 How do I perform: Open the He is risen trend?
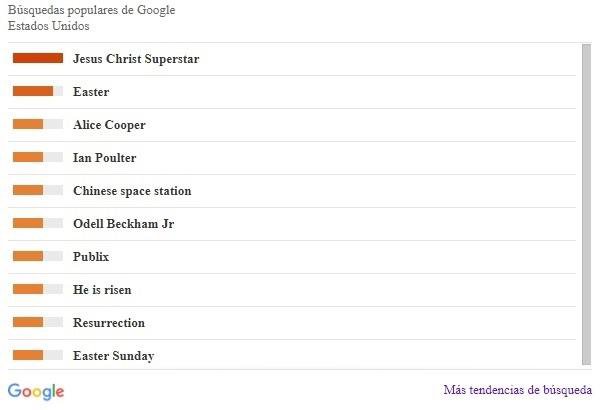point(102,290)
